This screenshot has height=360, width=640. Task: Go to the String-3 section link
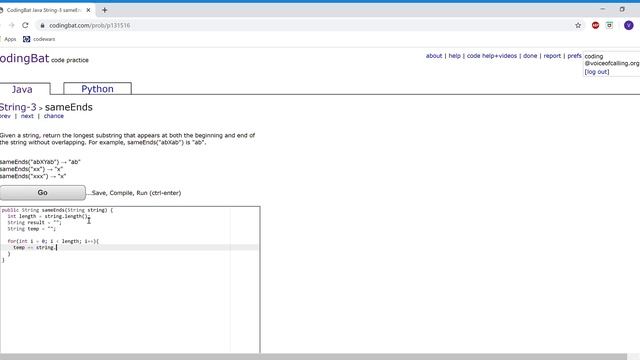(x=18, y=107)
